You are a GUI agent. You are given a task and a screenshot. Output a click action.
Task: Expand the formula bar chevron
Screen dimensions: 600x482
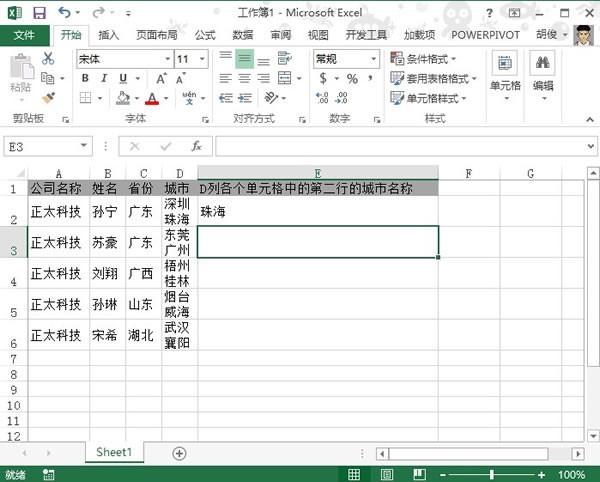(x=590, y=146)
